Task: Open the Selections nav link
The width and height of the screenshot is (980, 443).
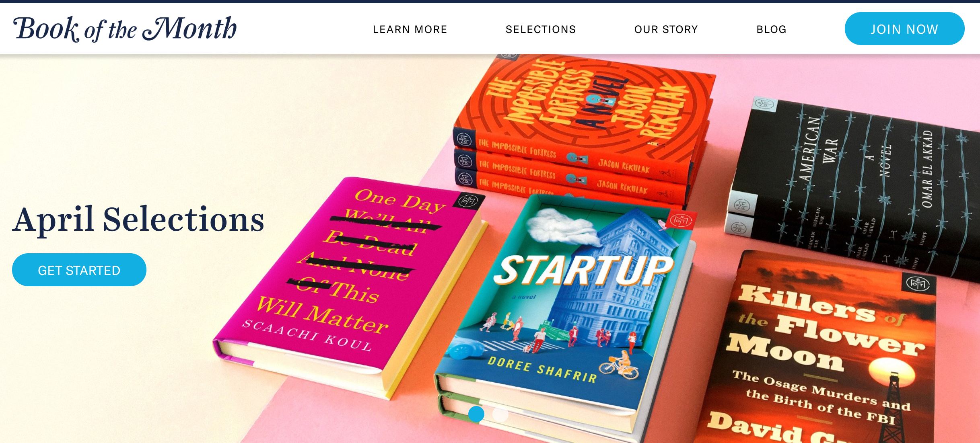Action: coord(541,29)
